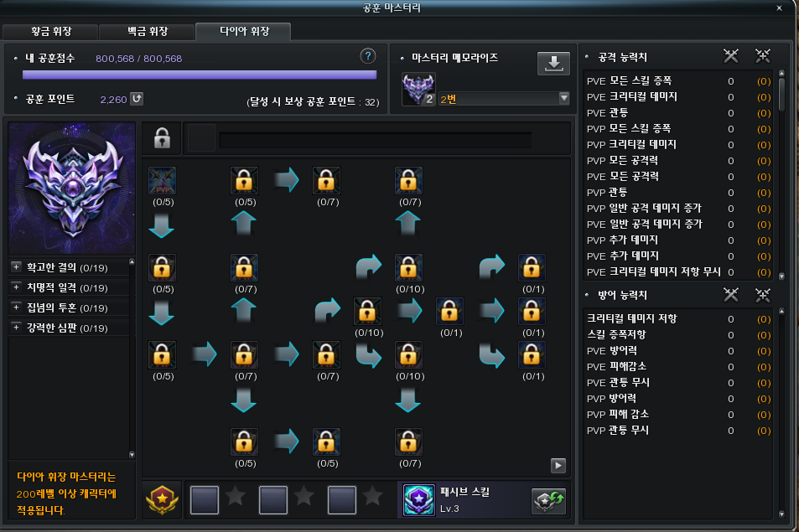This screenshot has width=799, height=532.
Task: Click the gold star badge icon
Action: 162,500
